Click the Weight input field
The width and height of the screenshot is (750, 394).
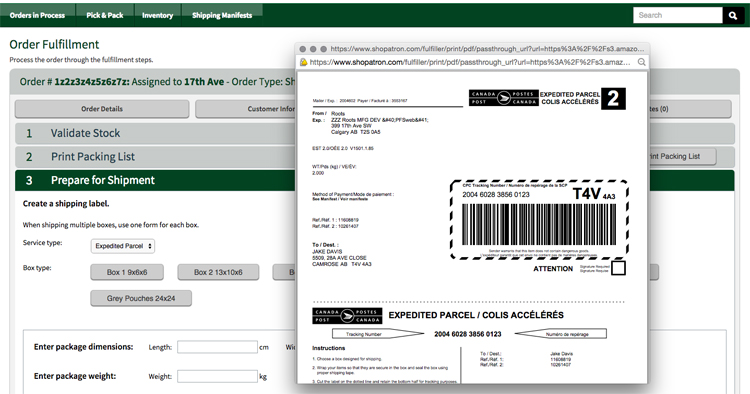pos(217,376)
